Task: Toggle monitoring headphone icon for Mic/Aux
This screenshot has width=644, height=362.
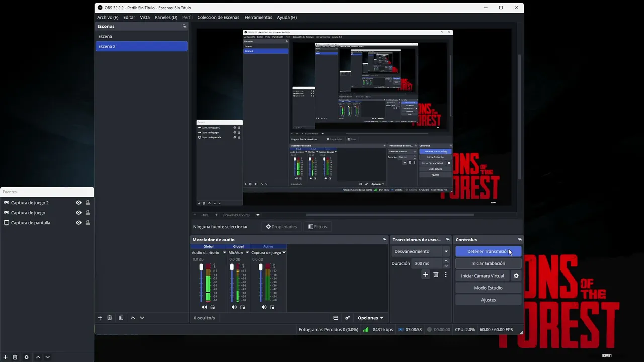Action: 243,307
